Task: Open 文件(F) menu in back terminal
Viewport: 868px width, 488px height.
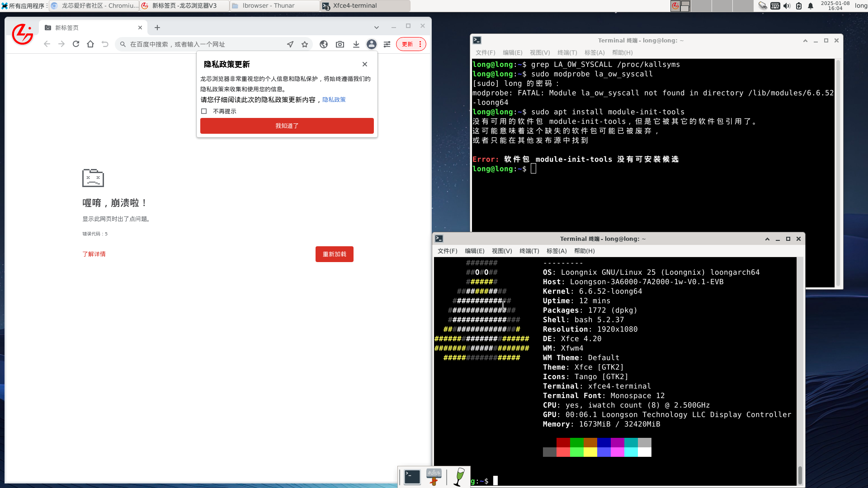Action: (x=485, y=52)
